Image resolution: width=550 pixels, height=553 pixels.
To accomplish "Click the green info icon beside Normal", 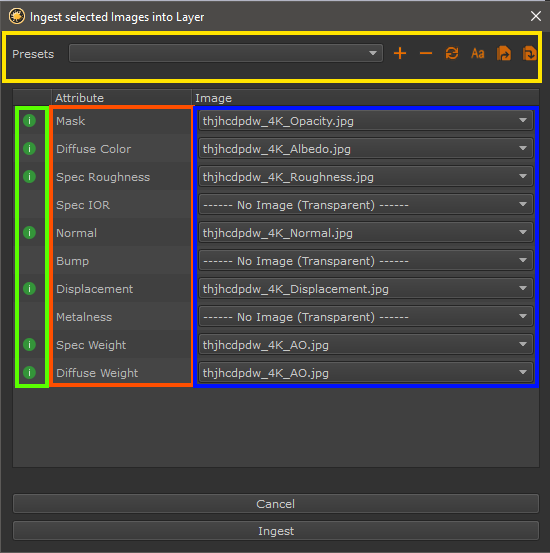I will click(29, 232).
